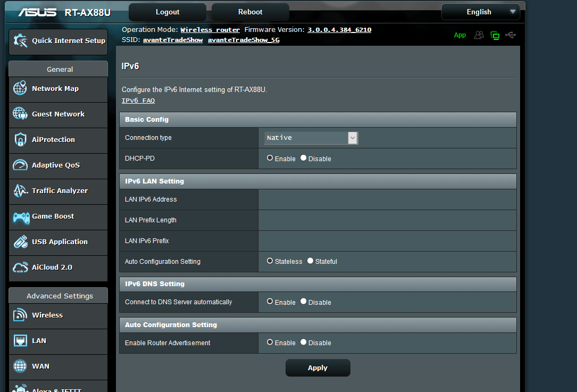Disable Connect to DNS Server automatically
Image resolution: width=577 pixels, height=392 pixels.
(303, 302)
